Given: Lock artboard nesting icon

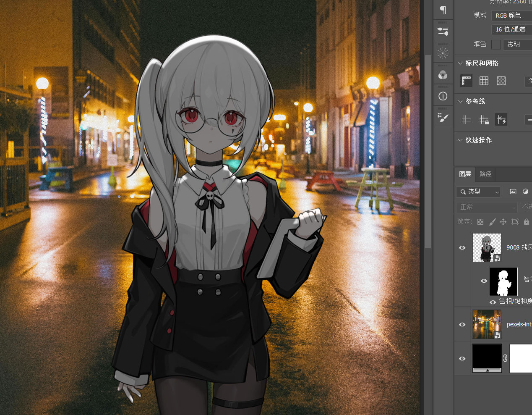Looking at the screenshot, I should coord(515,222).
